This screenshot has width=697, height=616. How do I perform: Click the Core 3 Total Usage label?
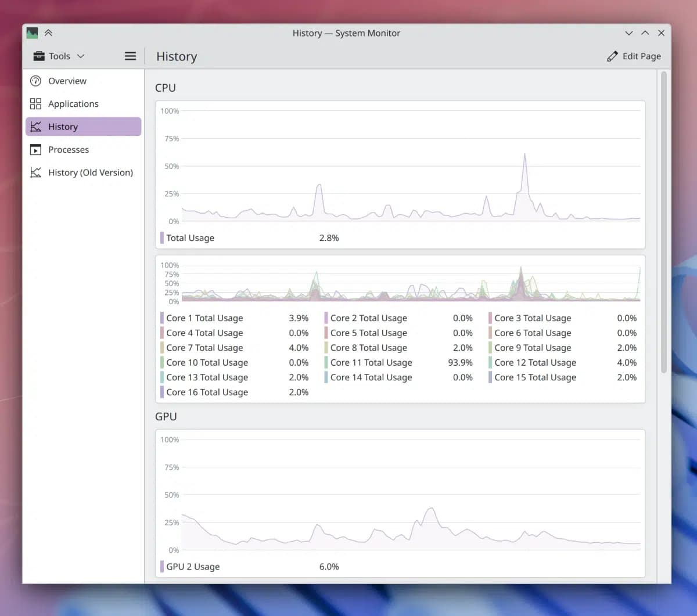point(533,318)
